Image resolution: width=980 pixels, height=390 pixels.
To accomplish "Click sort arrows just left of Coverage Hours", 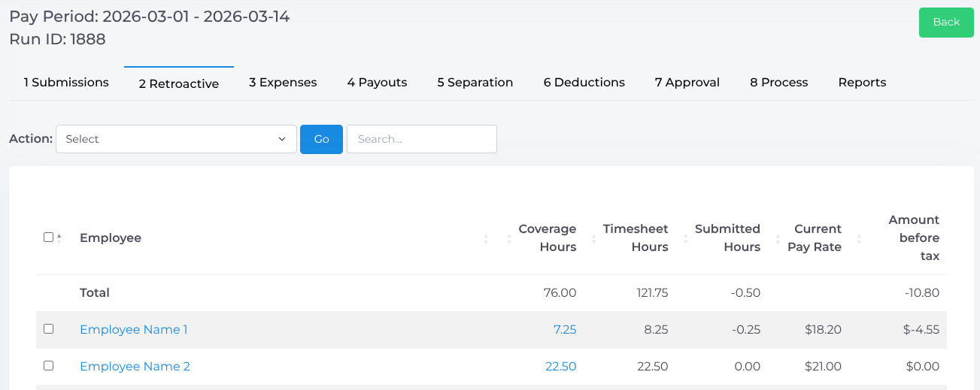I will click(x=509, y=239).
